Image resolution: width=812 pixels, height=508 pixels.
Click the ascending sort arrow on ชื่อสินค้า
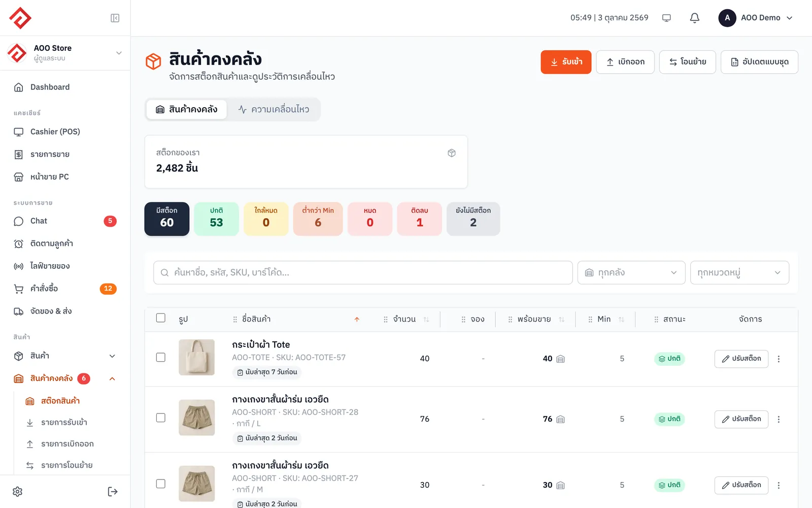pos(357,320)
